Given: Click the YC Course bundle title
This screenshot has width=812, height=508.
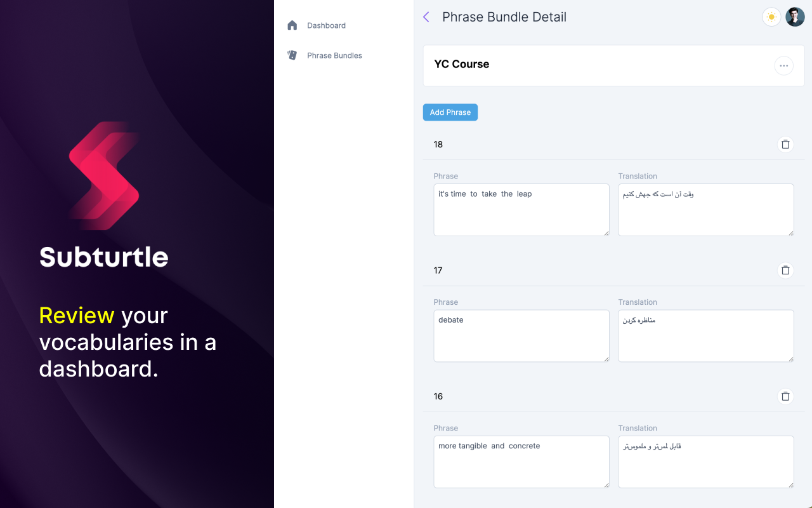Looking at the screenshot, I should pyautogui.click(x=462, y=64).
